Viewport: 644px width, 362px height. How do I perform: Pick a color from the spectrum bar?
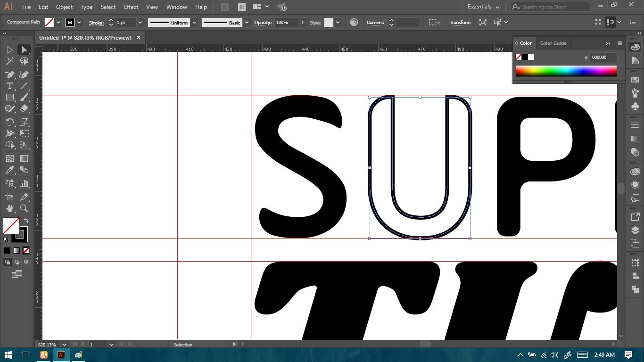pos(566,71)
